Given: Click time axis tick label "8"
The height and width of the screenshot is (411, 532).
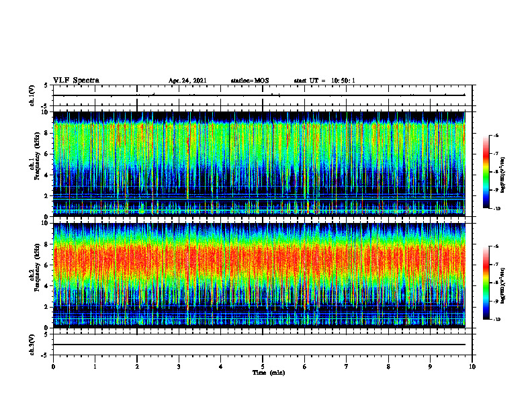Looking at the screenshot, I should (388, 367).
